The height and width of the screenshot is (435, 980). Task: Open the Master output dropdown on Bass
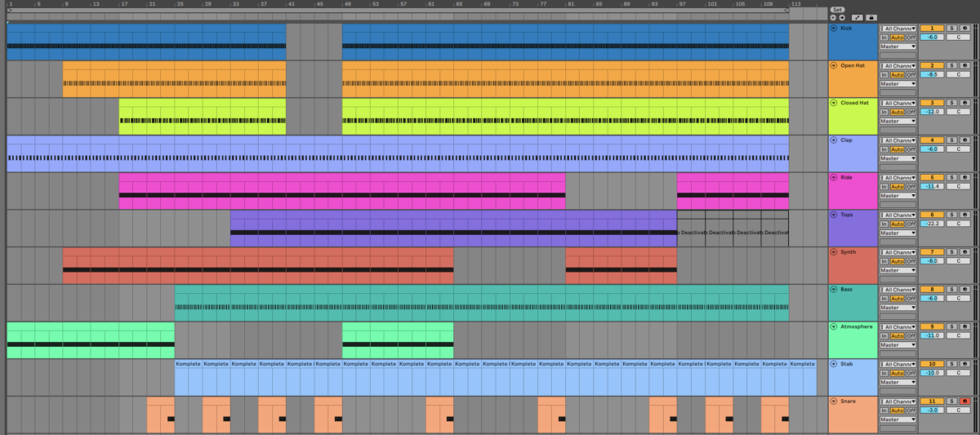[x=898, y=308]
